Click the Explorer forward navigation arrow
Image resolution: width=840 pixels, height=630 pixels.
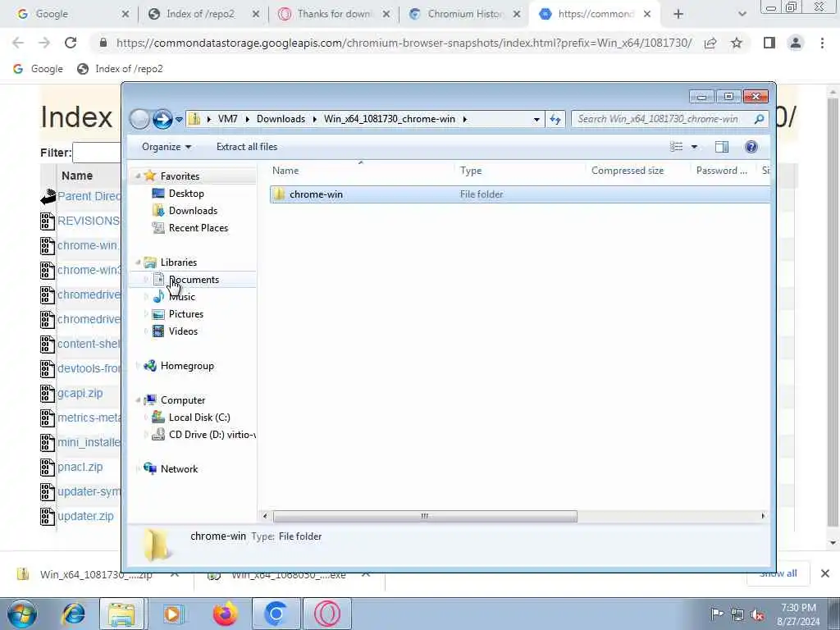pyautogui.click(x=162, y=119)
